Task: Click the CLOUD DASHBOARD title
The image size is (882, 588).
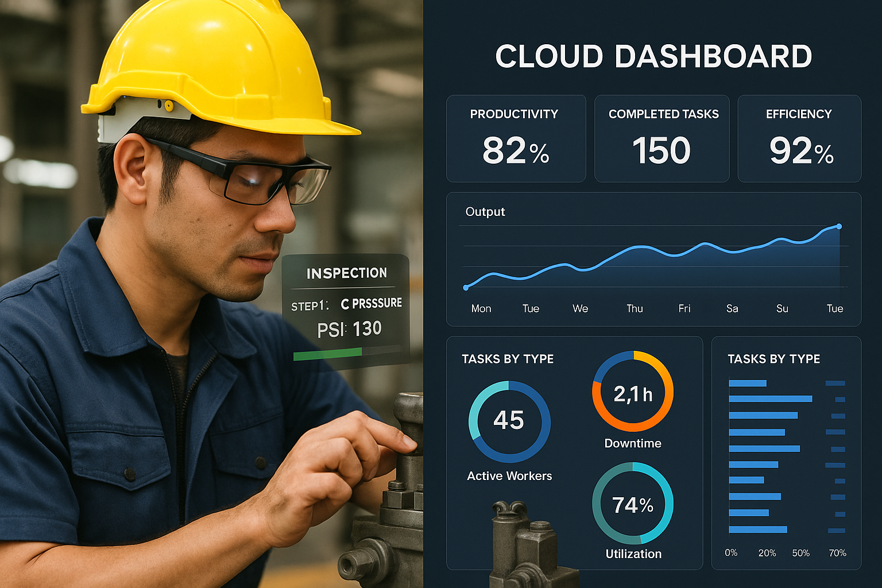Action: pyautogui.click(x=653, y=56)
